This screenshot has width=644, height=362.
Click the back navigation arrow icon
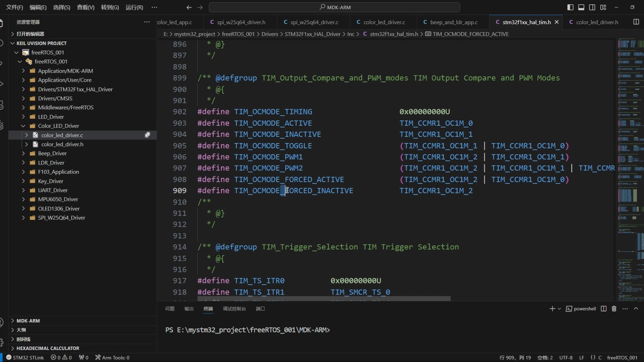pyautogui.click(x=187, y=7)
